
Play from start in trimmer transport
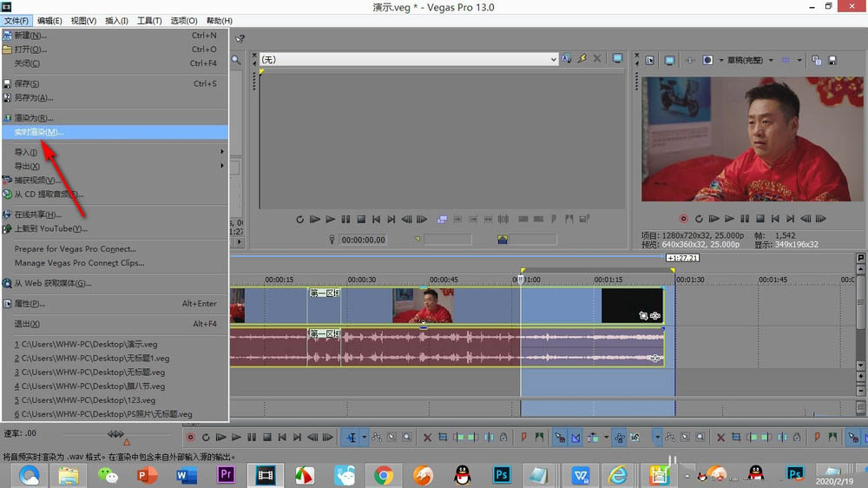click(x=315, y=220)
